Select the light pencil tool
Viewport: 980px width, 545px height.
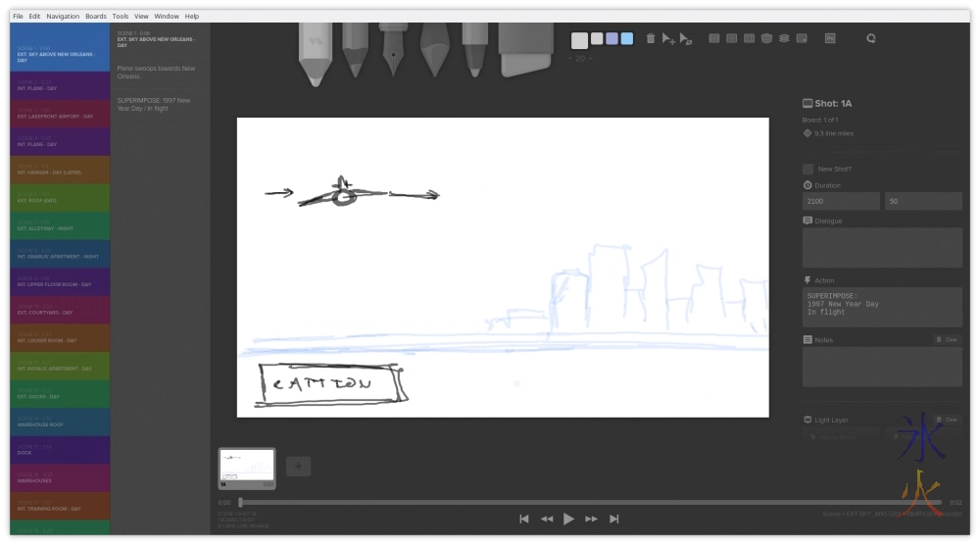(315, 51)
